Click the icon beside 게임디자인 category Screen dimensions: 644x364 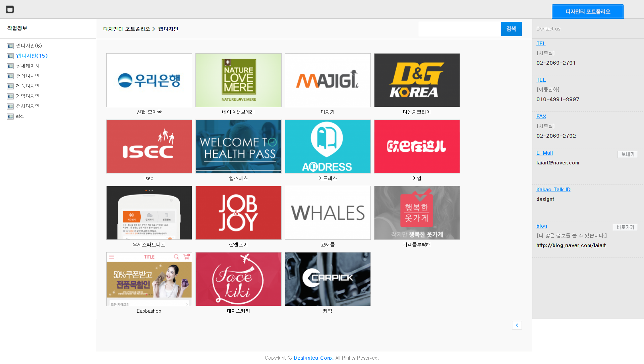pos(10,96)
